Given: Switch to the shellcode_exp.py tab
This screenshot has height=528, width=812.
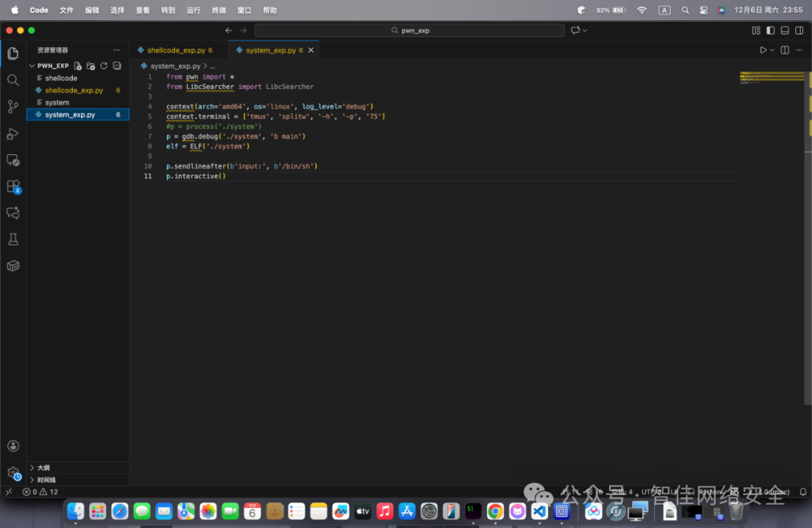Looking at the screenshot, I should coord(176,50).
